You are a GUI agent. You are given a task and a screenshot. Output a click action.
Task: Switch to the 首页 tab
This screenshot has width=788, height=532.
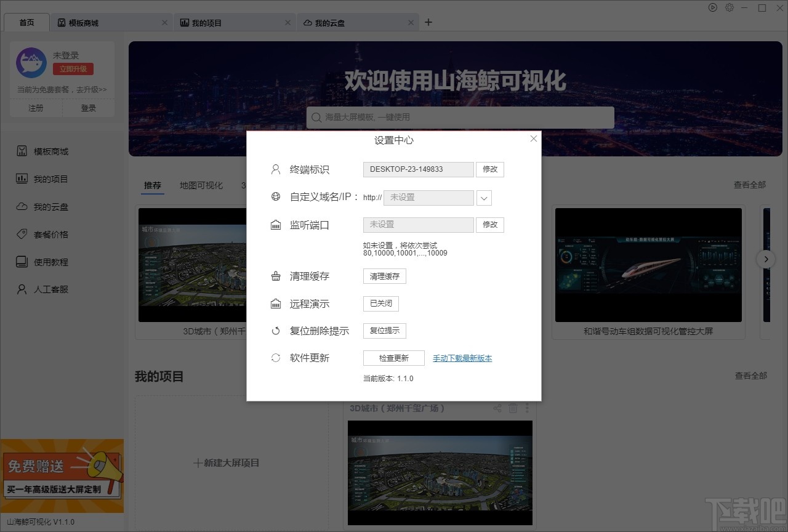click(x=26, y=23)
